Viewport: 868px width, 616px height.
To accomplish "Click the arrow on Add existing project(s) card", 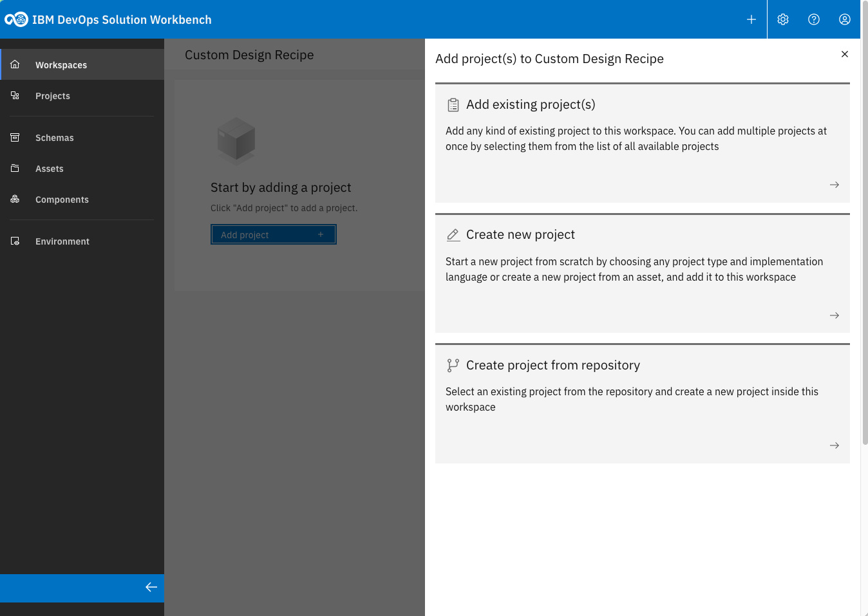I will pos(835,185).
